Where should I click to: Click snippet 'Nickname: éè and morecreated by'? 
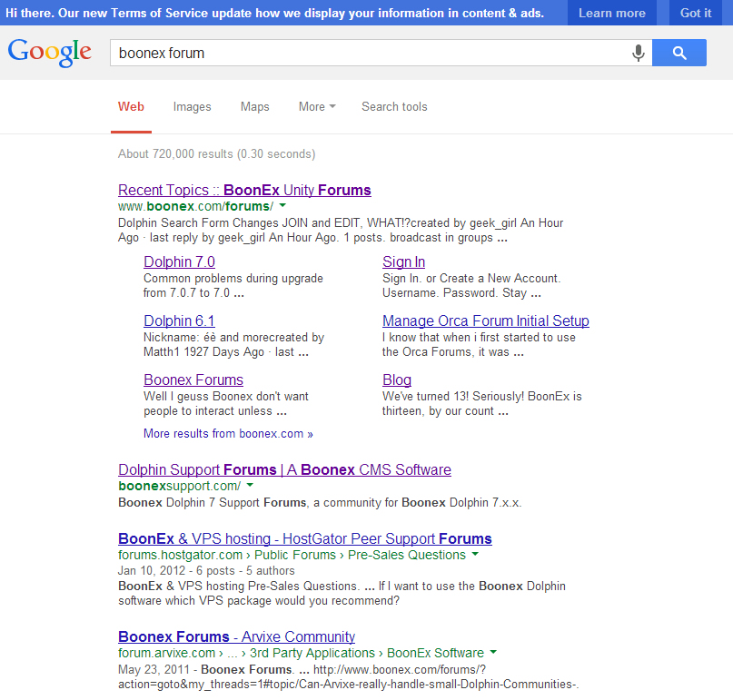pyautogui.click(x=233, y=338)
